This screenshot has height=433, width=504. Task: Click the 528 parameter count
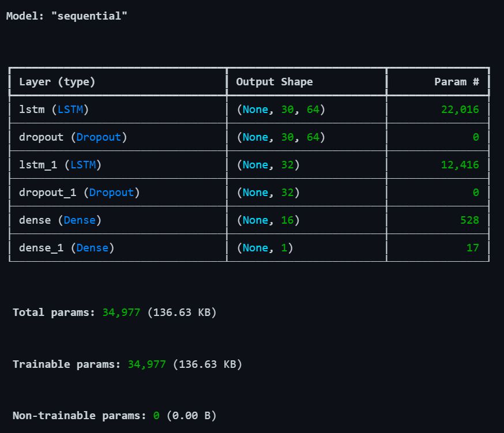tap(469, 220)
